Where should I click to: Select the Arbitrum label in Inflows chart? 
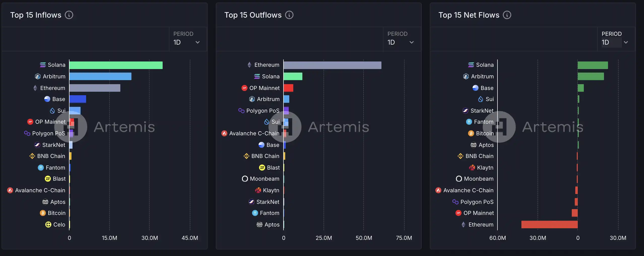coord(54,76)
